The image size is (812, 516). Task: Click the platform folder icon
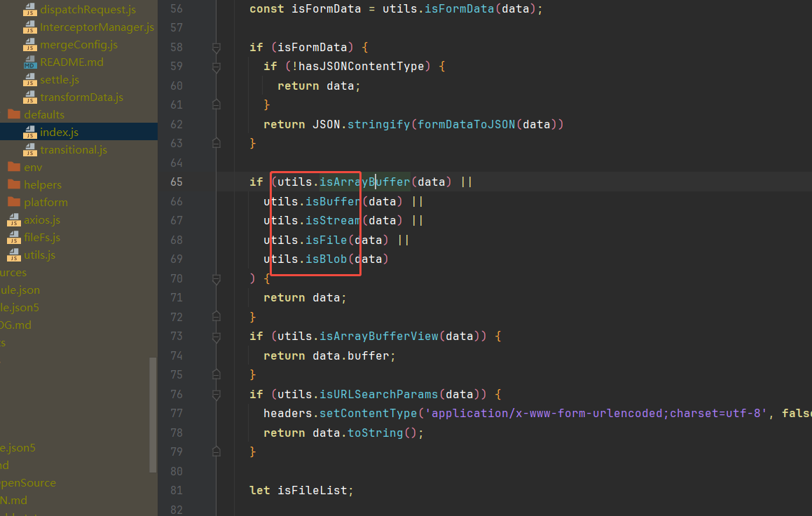click(14, 203)
